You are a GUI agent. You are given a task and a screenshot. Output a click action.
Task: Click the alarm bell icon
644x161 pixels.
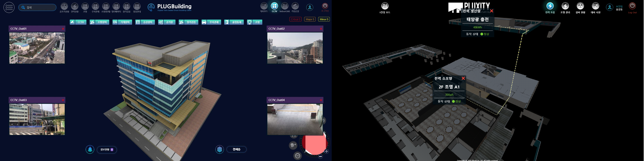[90, 150]
